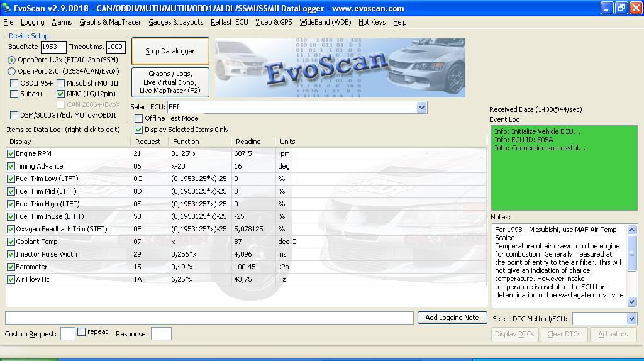Click the Add Logging Note button

pyautogui.click(x=452, y=318)
